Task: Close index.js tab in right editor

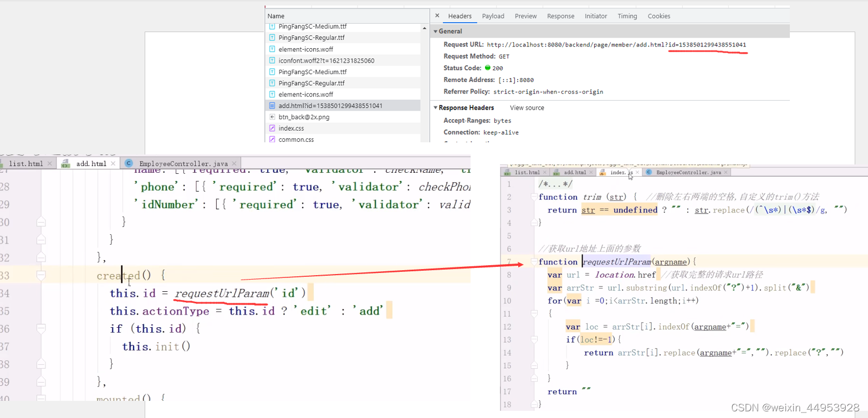Action: [637, 173]
